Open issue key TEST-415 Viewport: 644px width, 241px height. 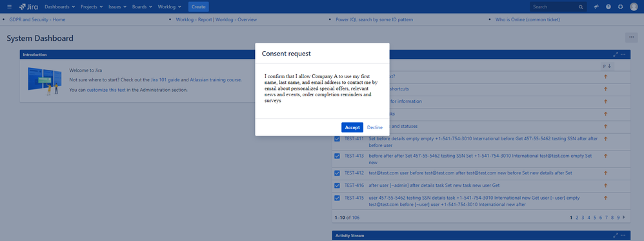354,198
